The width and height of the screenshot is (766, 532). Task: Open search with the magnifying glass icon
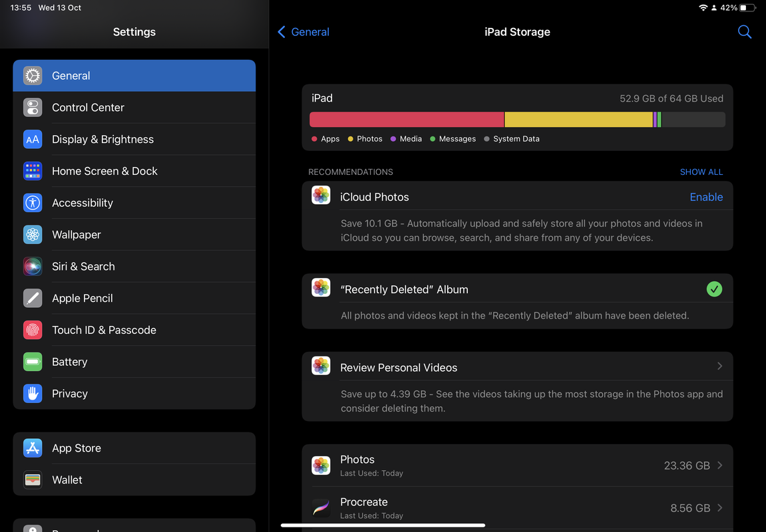(744, 32)
